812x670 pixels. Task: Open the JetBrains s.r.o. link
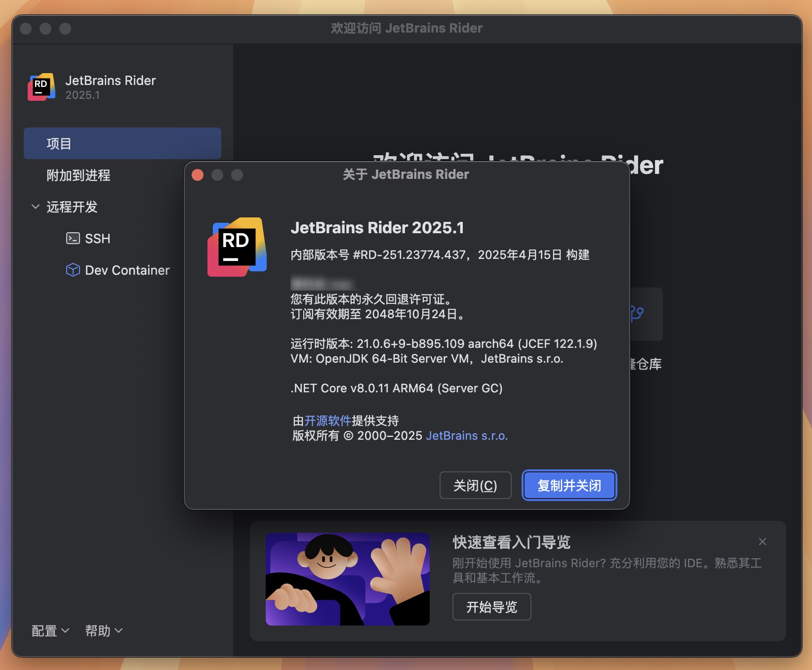coord(467,435)
